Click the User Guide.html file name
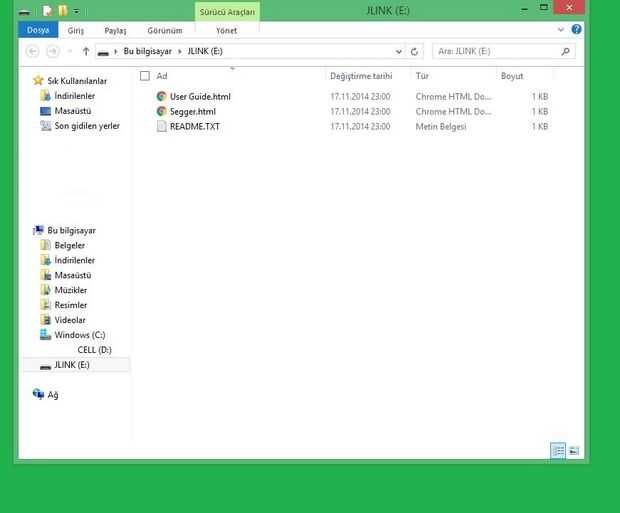 tap(200, 97)
